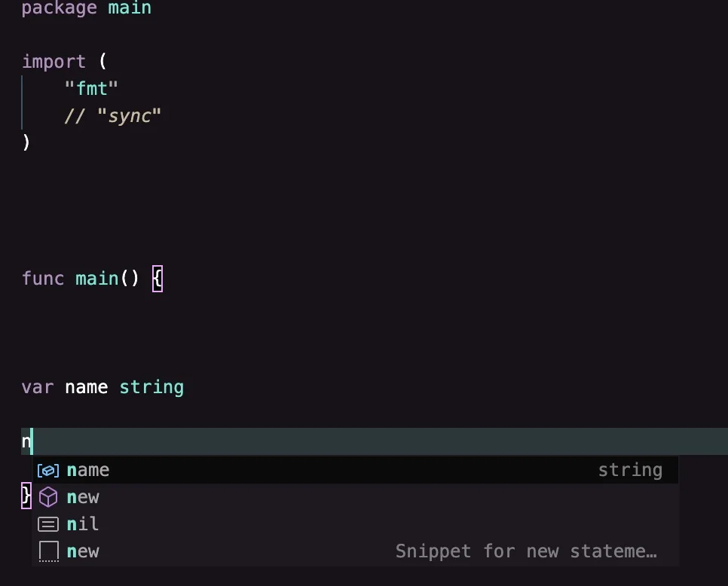The height and width of the screenshot is (586, 728).
Task: Click the 'string' type label in suggestions
Action: point(630,470)
